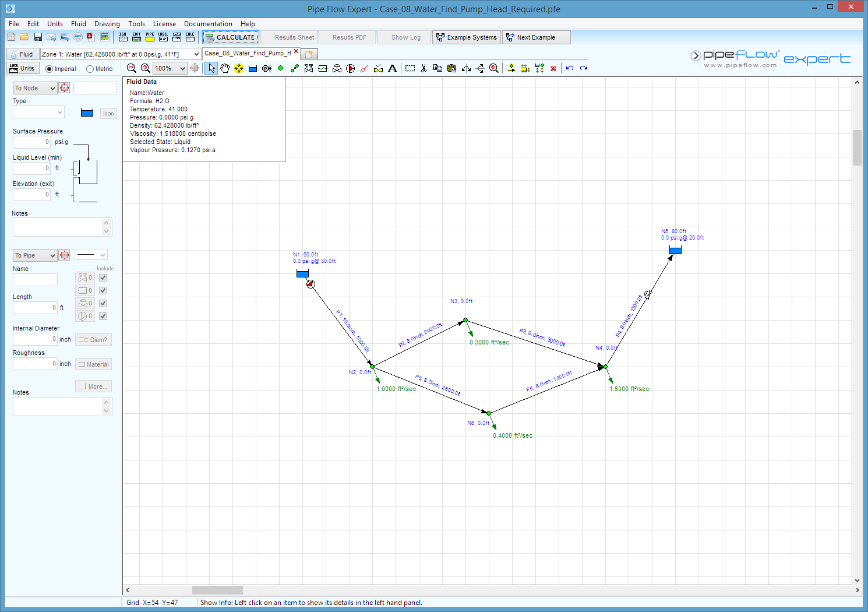Viewport: 868px width, 612px height.
Task: Select the Metric units radio button
Action: (90, 69)
